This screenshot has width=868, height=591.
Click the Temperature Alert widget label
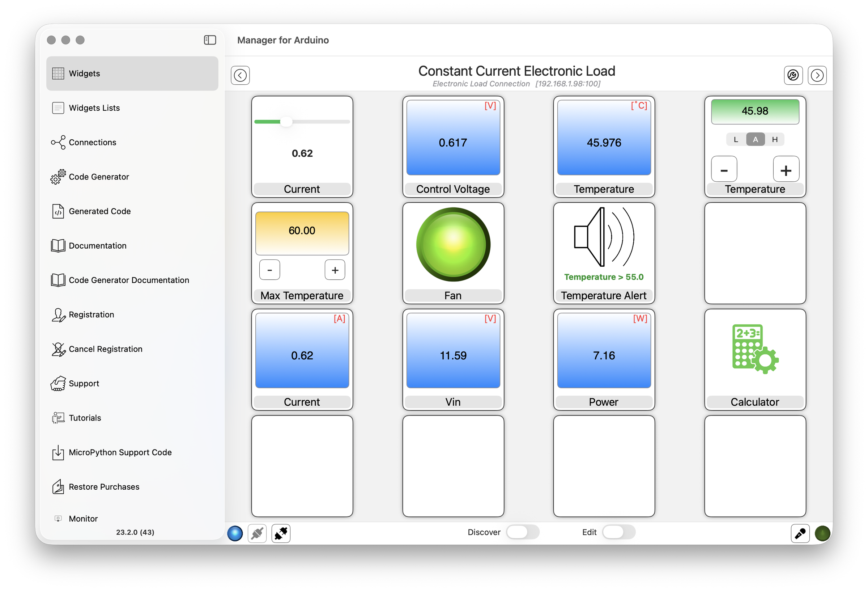click(x=604, y=296)
